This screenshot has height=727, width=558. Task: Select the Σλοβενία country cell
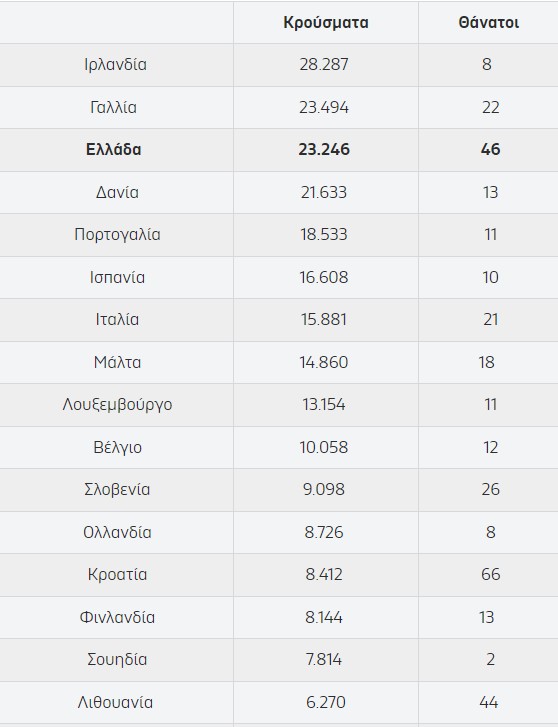117,490
